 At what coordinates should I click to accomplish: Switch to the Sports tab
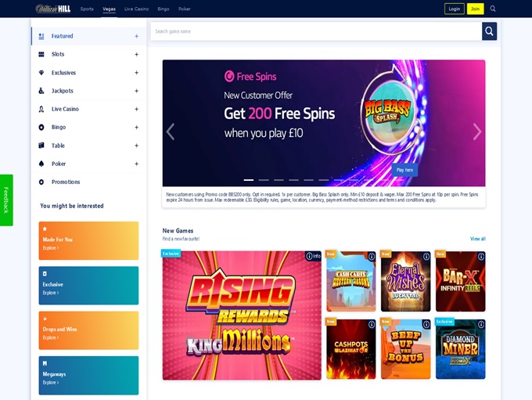[x=87, y=9]
